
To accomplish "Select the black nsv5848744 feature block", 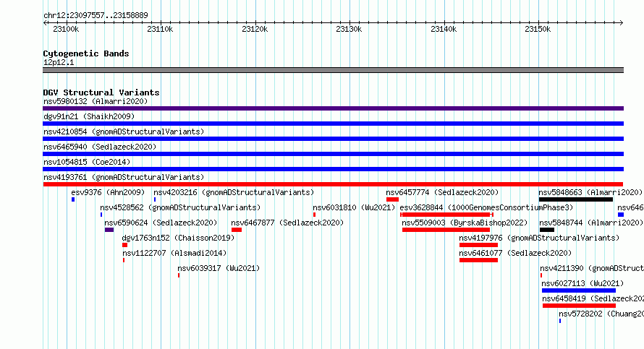I will coord(547,230).
